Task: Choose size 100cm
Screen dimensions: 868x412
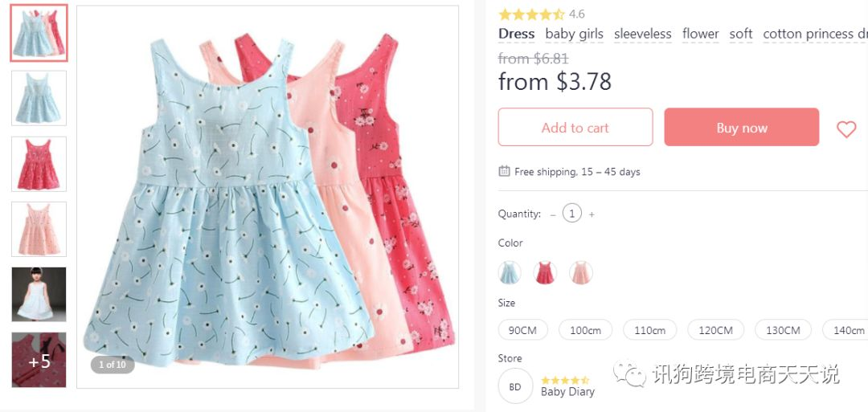Action: (586, 330)
